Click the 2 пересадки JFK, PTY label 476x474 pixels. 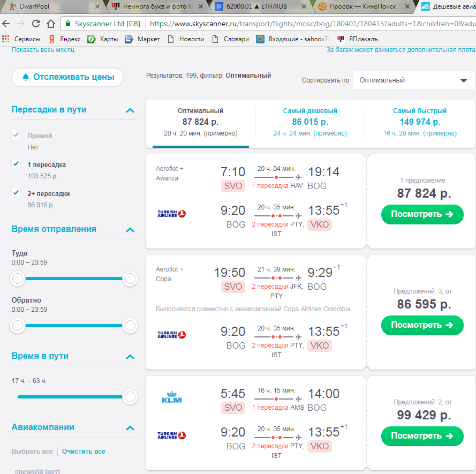277,291
